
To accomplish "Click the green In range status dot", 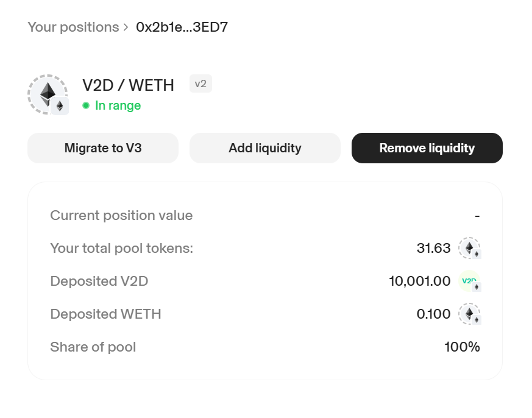I will tap(86, 105).
